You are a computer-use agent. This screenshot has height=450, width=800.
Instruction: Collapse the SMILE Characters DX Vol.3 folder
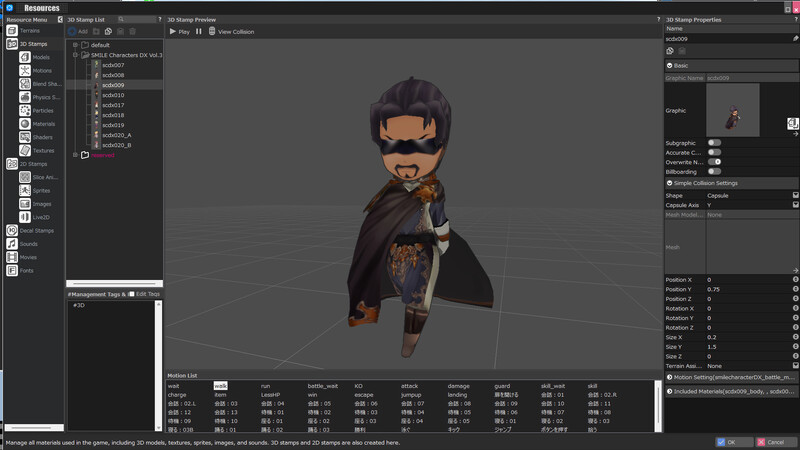(x=75, y=55)
